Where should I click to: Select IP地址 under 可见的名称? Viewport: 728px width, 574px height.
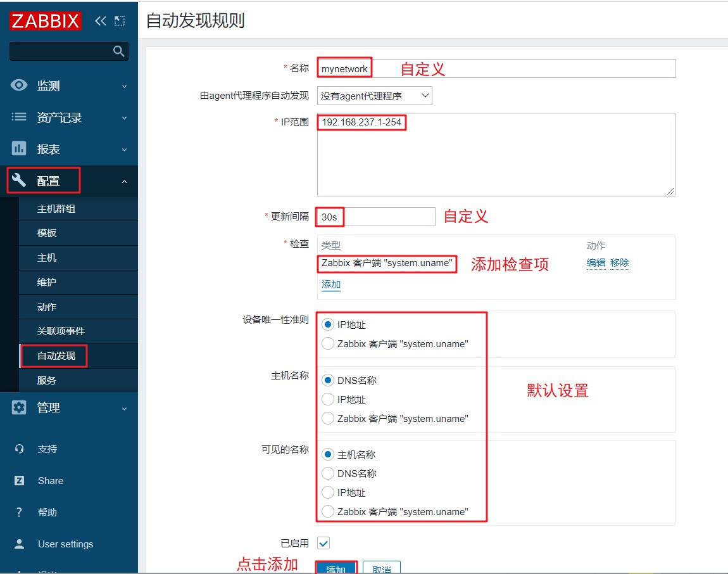pyautogui.click(x=328, y=492)
